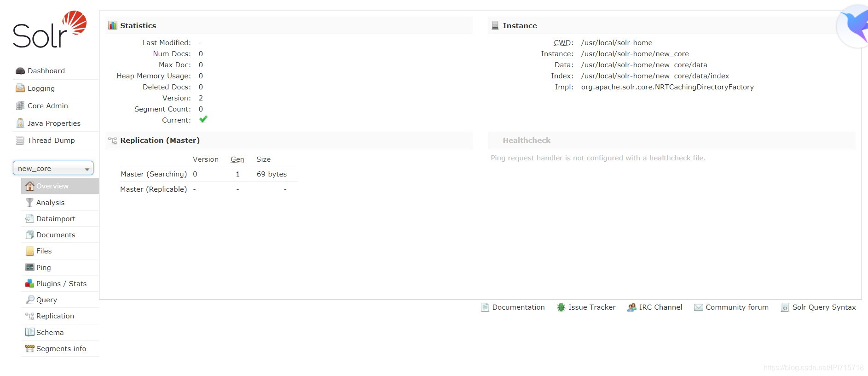868x376 pixels.
Task: Click 'org.apache.solr.core.NRTCachingDirectoryFactory' text
Action: (x=667, y=87)
